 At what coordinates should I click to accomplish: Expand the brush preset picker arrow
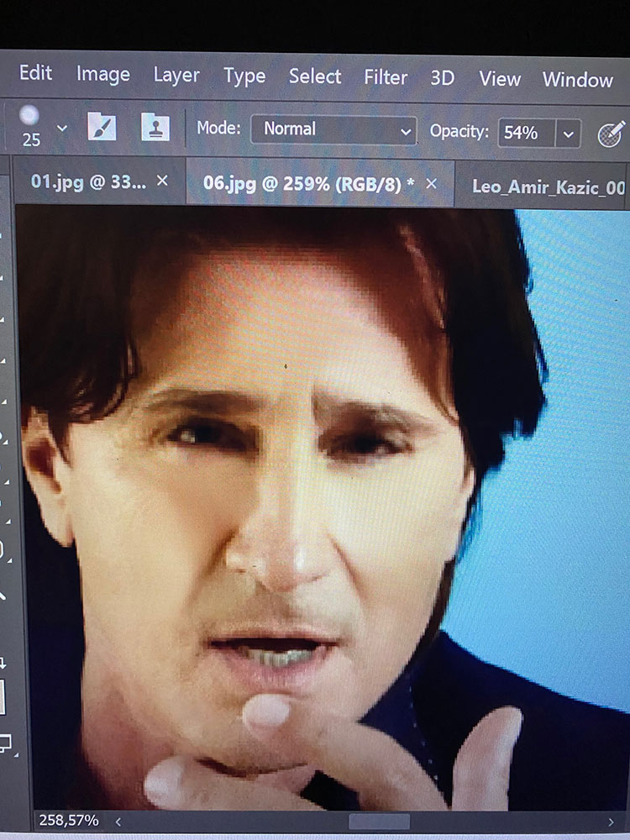tap(61, 129)
